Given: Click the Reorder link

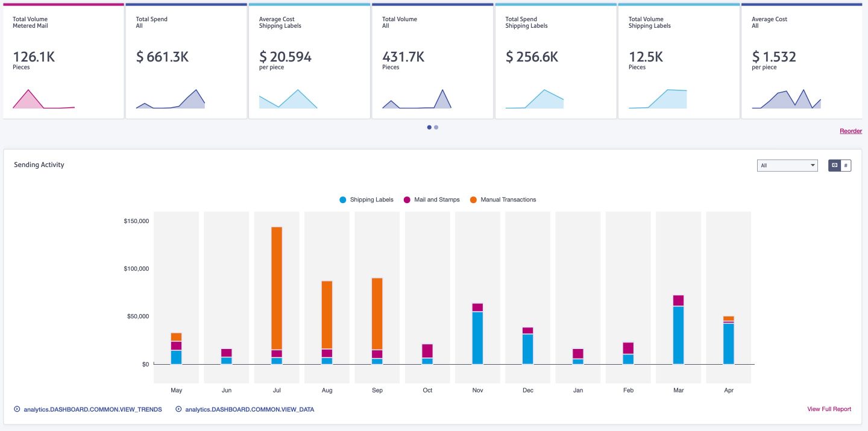Looking at the screenshot, I should click(851, 131).
